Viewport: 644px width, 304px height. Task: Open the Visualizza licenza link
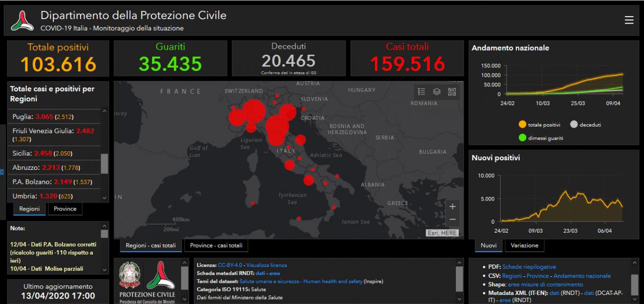(x=267, y=265)
